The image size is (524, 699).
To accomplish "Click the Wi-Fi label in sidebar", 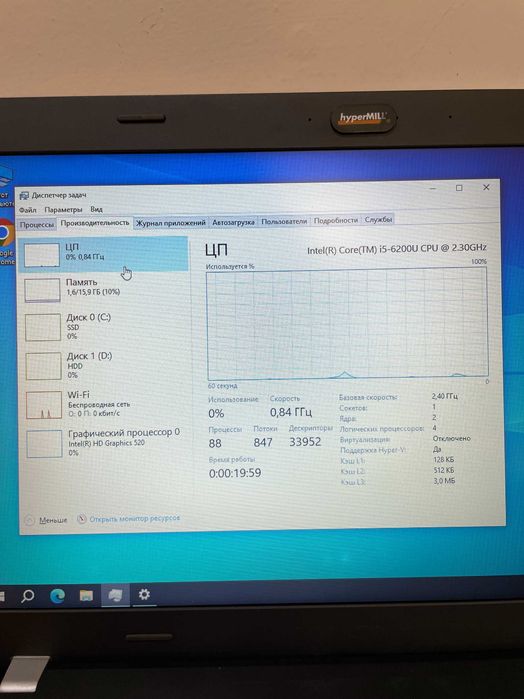I will pyautogui.click(x=78, y=395).
